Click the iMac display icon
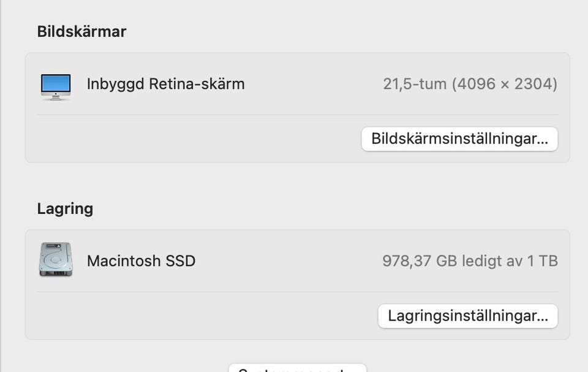The height and width of the screenshot is (372, 588). 56,86
